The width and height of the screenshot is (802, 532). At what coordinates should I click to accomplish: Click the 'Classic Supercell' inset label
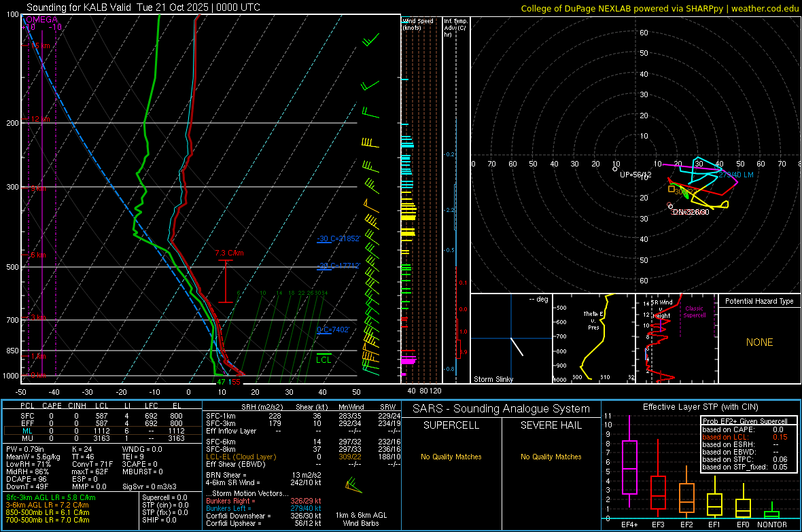695,312
